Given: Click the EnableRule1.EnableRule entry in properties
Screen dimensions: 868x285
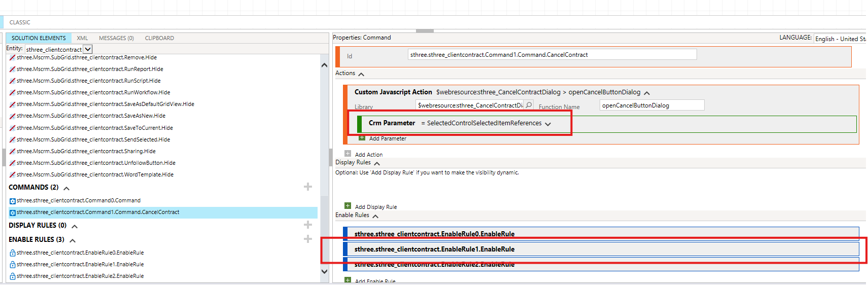Looking at the screenshot, I should point(434,249).
